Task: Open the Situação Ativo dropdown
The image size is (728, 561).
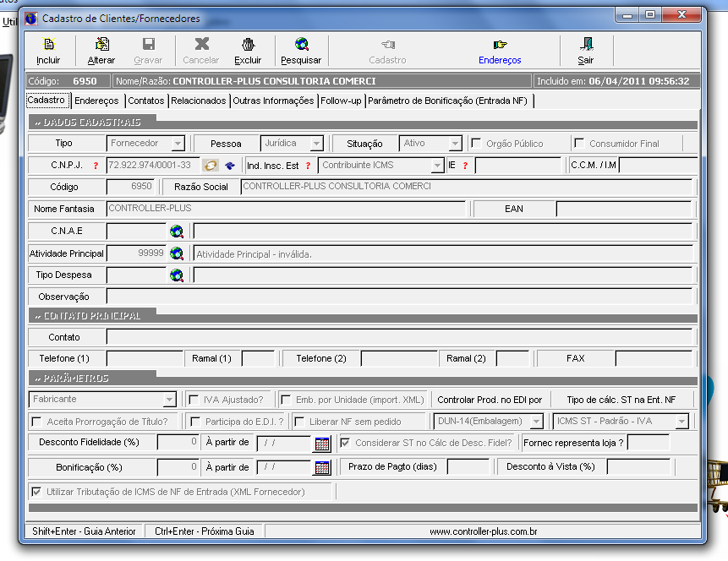Action: (456, 144)
